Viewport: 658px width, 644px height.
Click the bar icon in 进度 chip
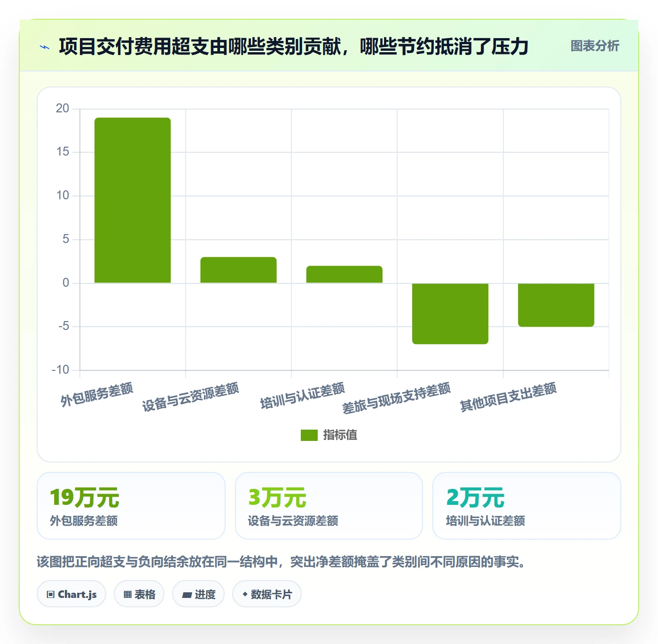pyautogui.click(x=187, y=595)
